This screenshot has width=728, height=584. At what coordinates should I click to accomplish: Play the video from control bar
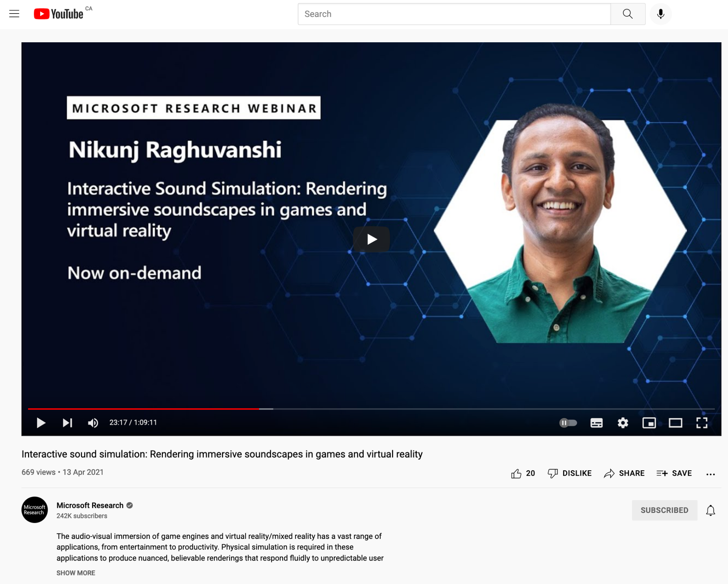(x=41, y=423)
